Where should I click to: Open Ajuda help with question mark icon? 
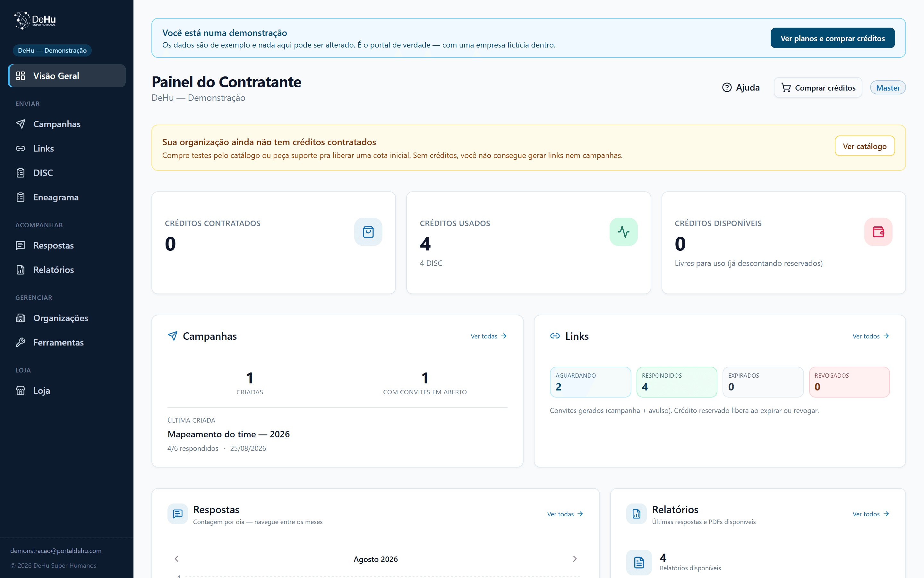pos(741,88)
